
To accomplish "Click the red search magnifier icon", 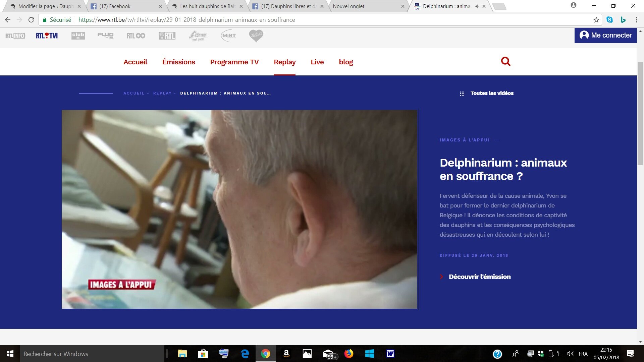I will point(505,61).
